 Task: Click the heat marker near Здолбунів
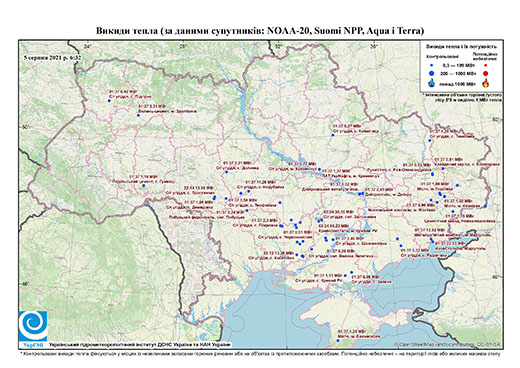point(138,115)
